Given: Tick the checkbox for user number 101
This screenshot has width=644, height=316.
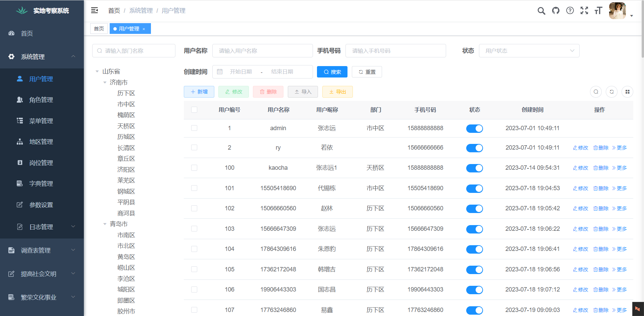Looking at the screenshot, I should click(194, 188).
